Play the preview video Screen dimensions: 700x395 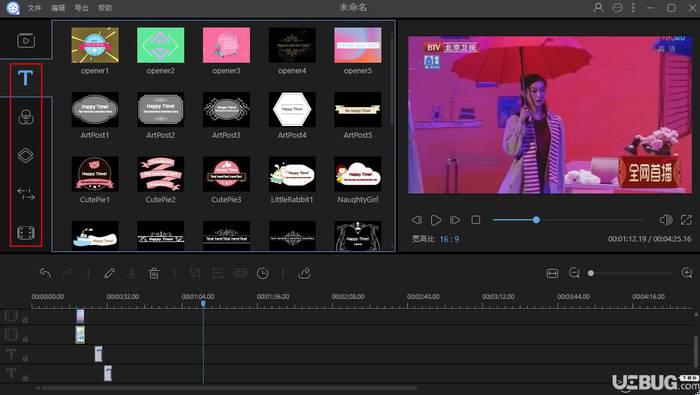pyautogui.click(x=436, y=220)
